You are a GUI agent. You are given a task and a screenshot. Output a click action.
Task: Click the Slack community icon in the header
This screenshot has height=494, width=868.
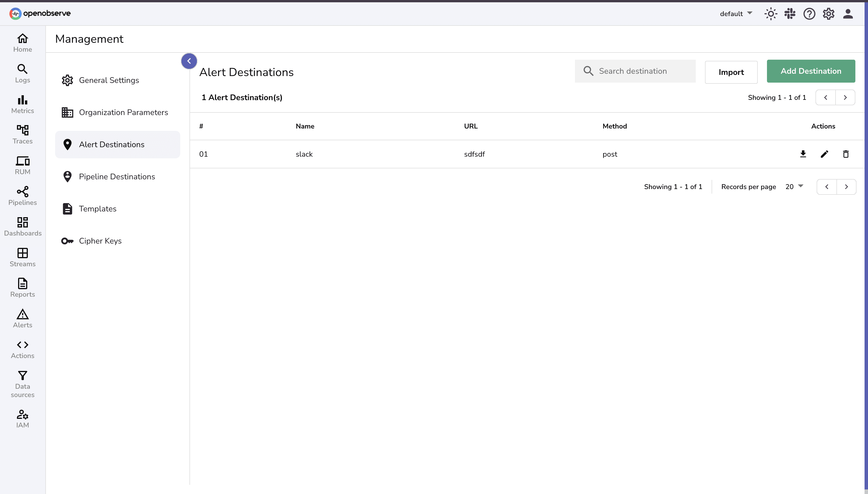point(790,13)
